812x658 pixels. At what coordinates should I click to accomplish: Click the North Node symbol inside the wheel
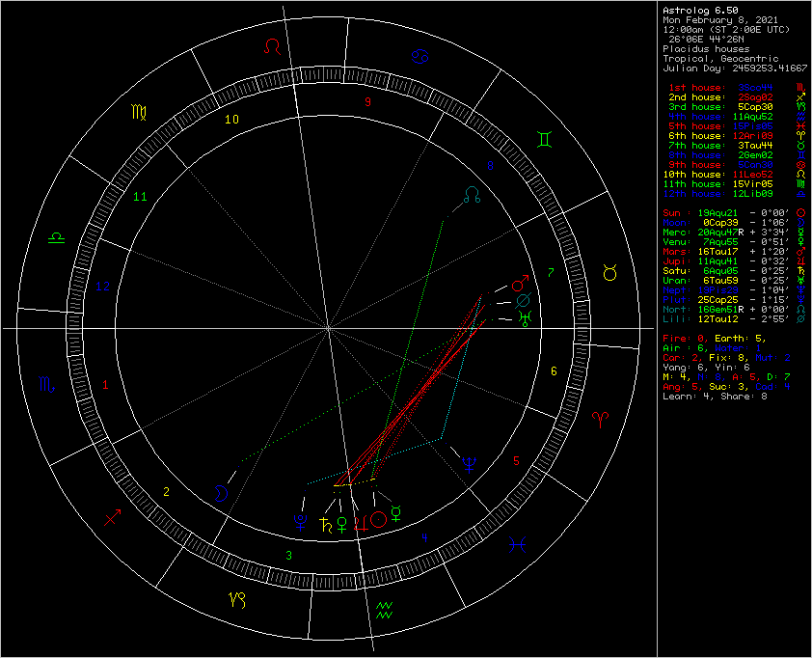click(x=472, y=195)
